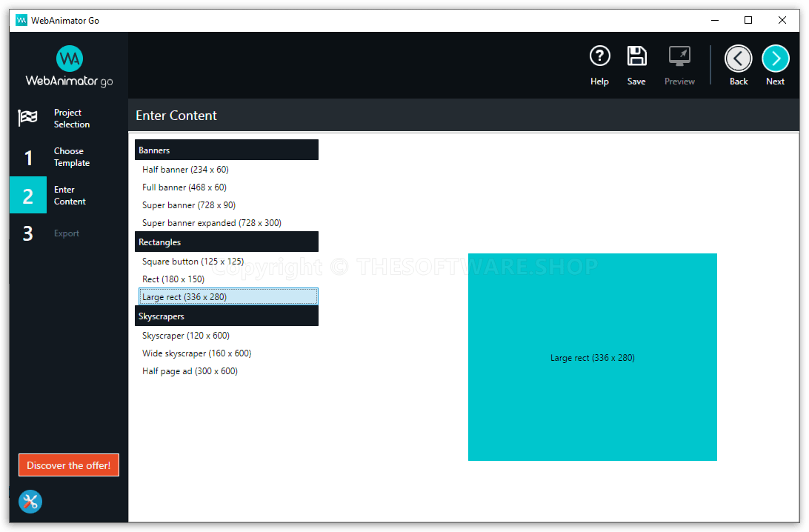Click the Preview monitor icon
809x532 pixels.
pyautogui.click(x=679, y=57)
